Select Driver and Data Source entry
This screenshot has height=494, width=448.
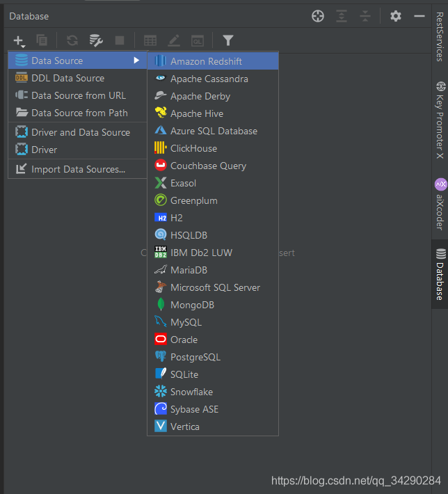pyautogui.click(x=77, y=132)
